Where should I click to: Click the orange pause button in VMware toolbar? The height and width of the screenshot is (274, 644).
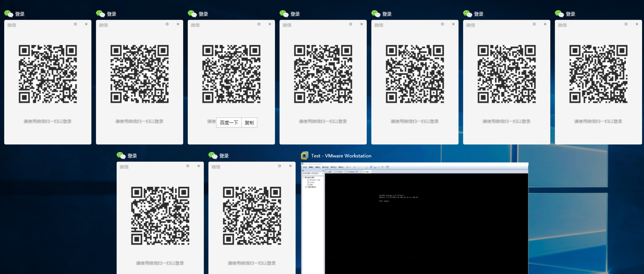tap(347, 167)
